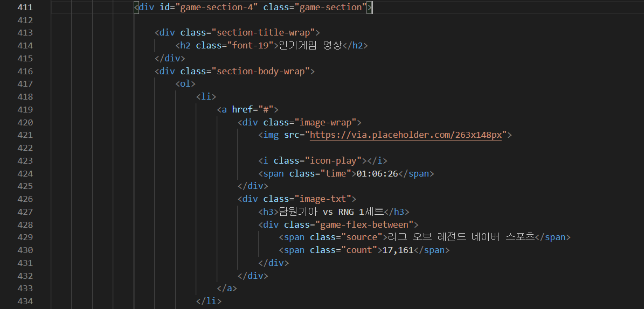Screen dimensions: 644x309
Task: Open the via.placeholder.com image URL link
Action: [x=406, y=135]
